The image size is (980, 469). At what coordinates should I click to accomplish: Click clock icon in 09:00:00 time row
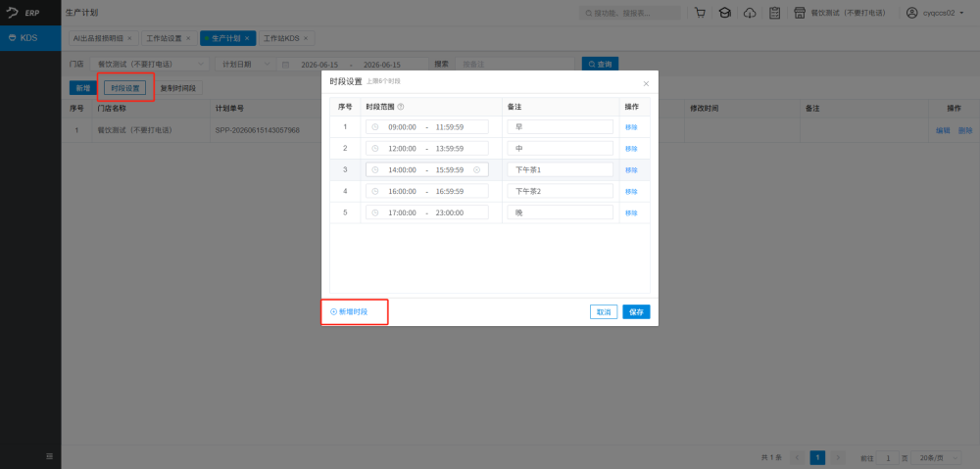[375, 126]
